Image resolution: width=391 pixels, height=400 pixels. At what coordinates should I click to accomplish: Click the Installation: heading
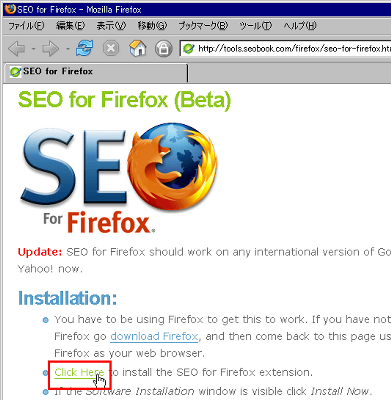(67, 298)
